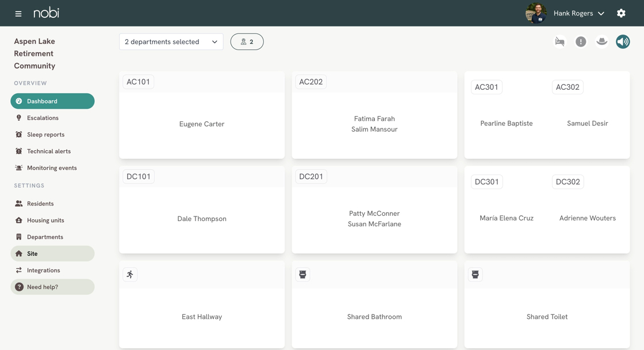The width and height of the screenshot is (644, 350).
Task: Open the Shared Bathroom card
Action: point(374,305)
